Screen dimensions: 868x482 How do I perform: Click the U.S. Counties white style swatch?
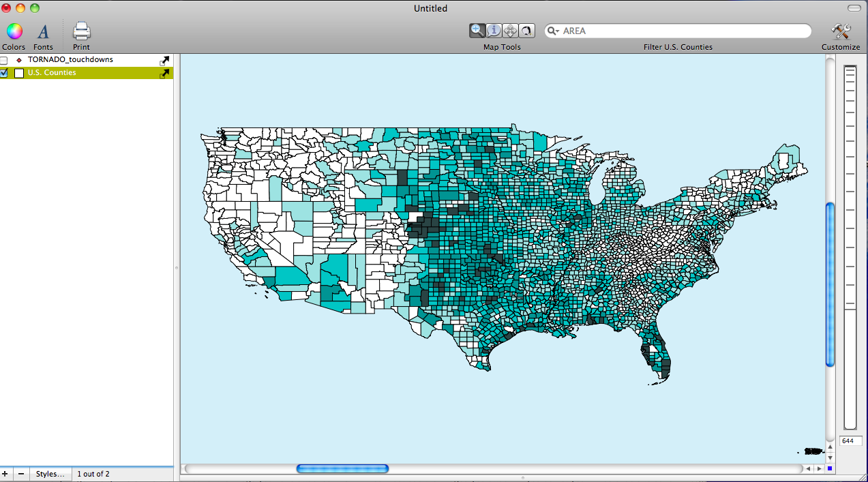(19, 73)
